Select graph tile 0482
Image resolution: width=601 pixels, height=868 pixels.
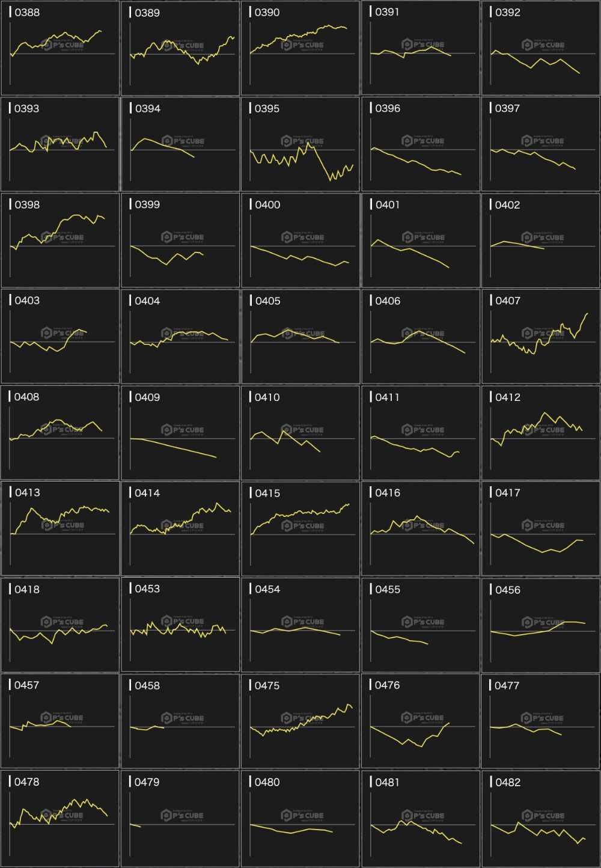541,819
